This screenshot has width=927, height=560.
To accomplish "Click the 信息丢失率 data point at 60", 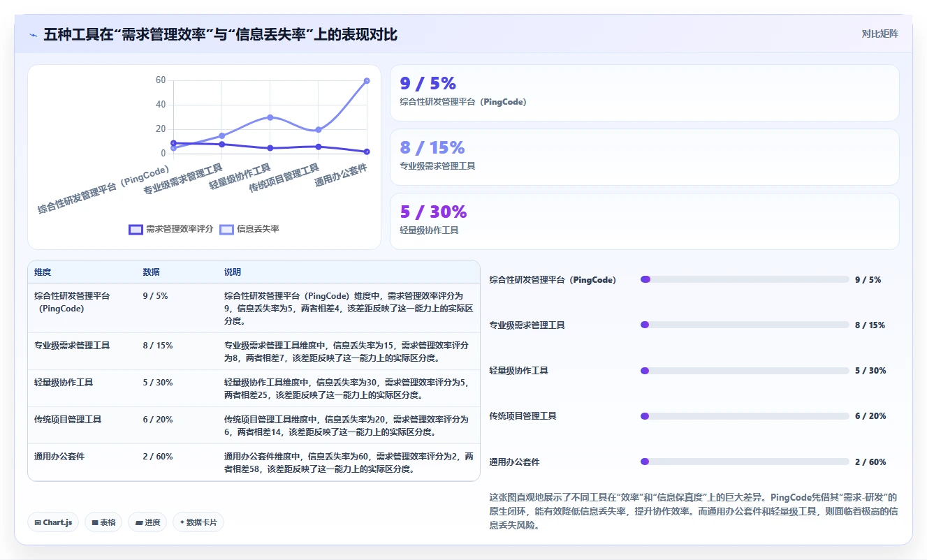I will 367,81.
